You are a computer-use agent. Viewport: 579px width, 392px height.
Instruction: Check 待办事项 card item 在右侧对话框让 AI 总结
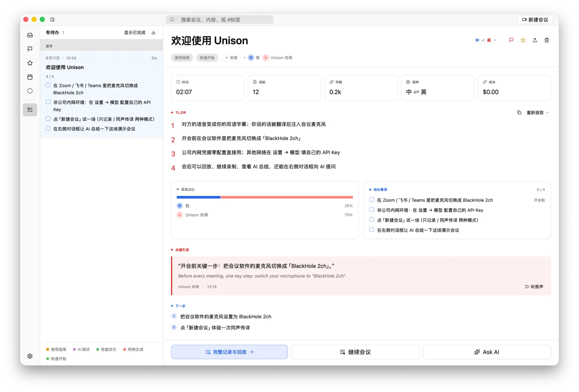pos(372,230)
